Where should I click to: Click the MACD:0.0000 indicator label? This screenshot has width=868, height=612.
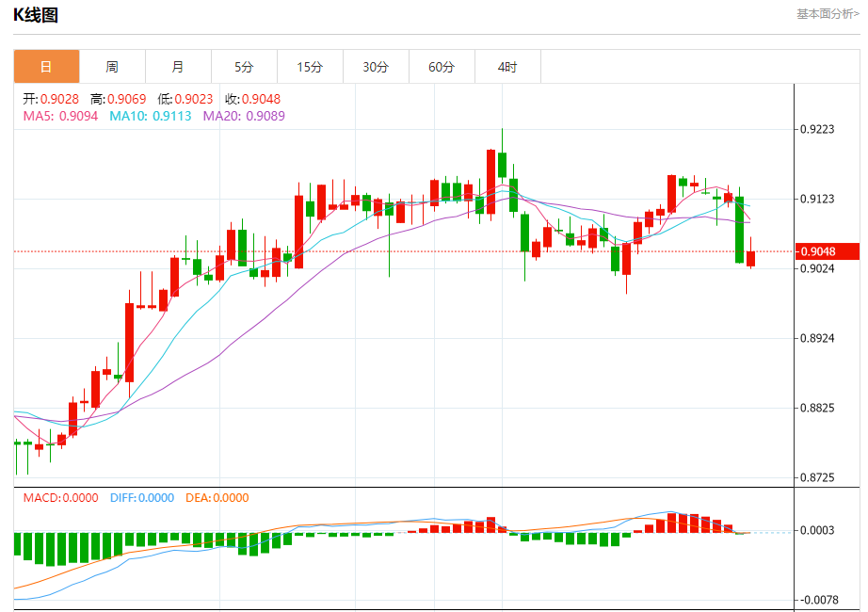pos(61,498)
